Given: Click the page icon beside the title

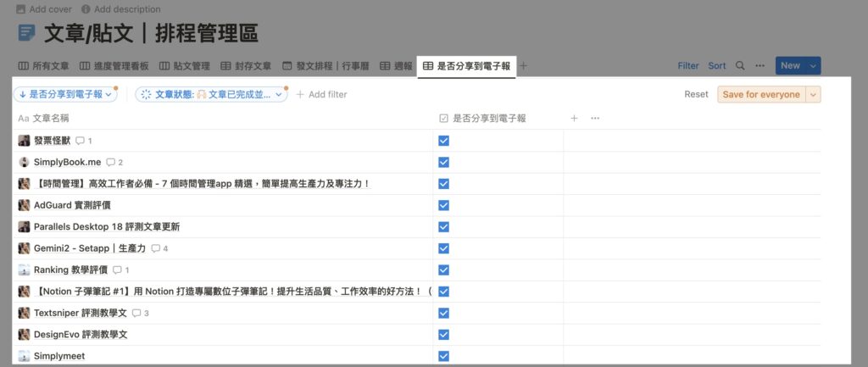Looking at the screenshot, I should pos(26,33).
